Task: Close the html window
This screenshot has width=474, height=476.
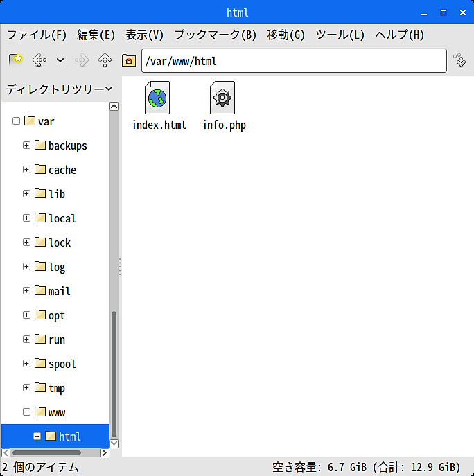Action: click(463, 12)
